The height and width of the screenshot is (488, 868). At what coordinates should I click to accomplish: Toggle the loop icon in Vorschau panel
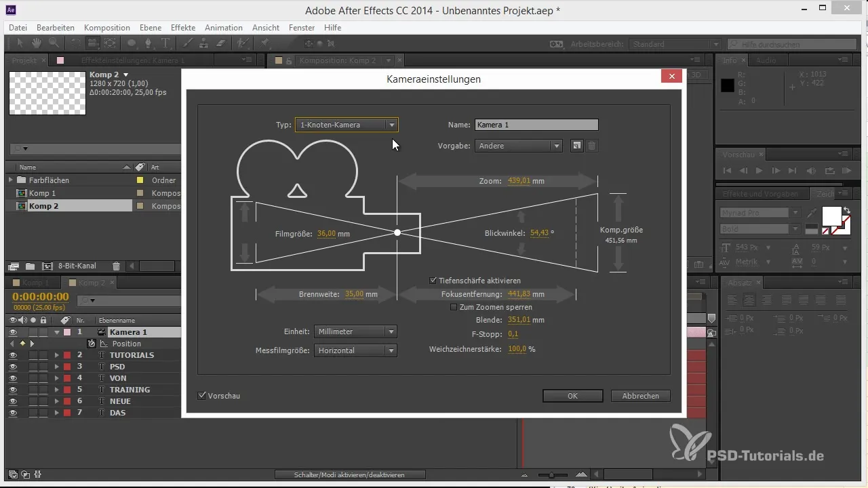coord(829,171)
